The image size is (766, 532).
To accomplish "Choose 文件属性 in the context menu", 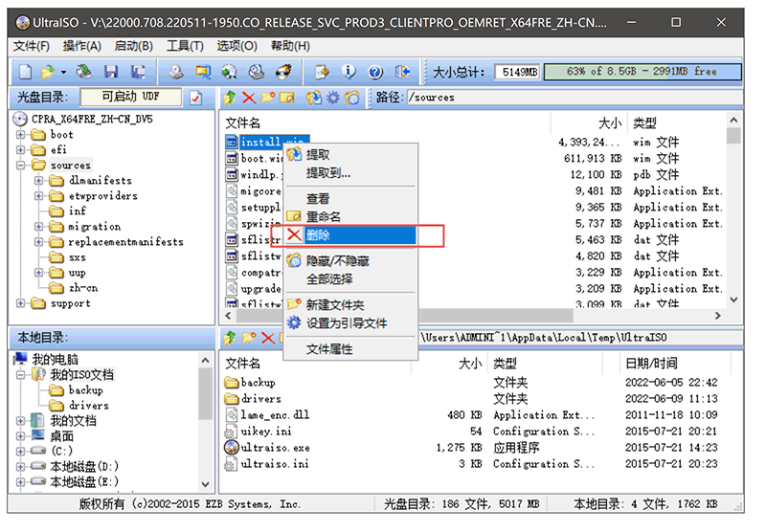I will click(x=350, y=349).
